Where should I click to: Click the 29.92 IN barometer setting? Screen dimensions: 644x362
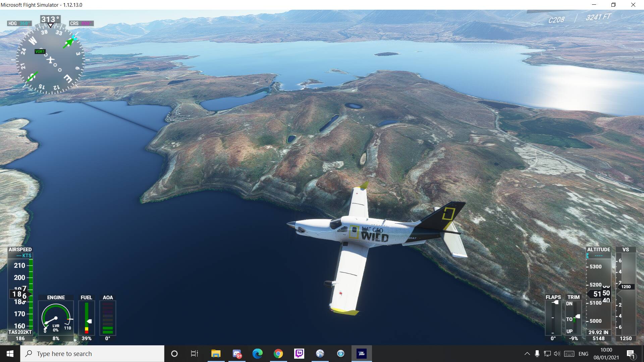[x=598, y=333]
